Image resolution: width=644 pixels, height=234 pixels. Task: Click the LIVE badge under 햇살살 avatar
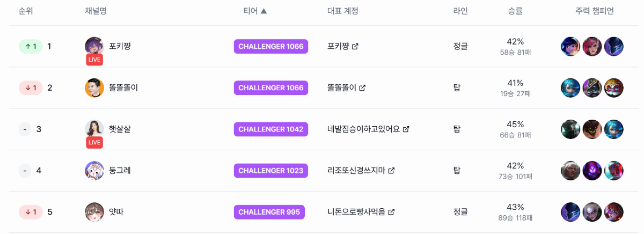click(94, 142)
